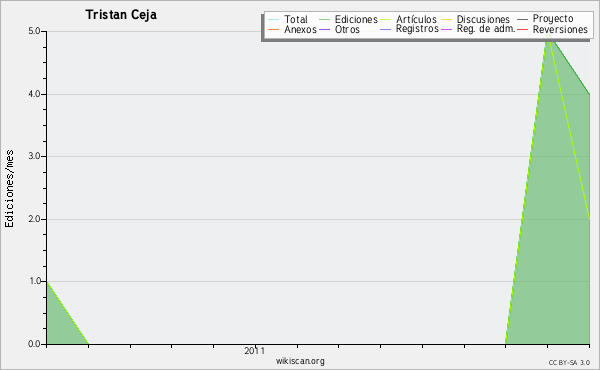Click the 5.0 y-axis value
The height and width of the screenshot is (370, 600).
34,31
